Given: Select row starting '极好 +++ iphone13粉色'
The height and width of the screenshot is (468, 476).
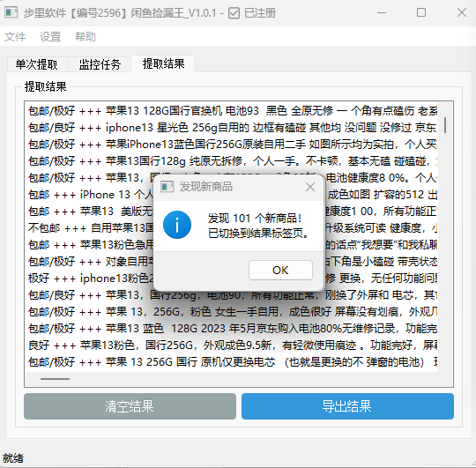Looking at the screenshot, I should [233, 279].
